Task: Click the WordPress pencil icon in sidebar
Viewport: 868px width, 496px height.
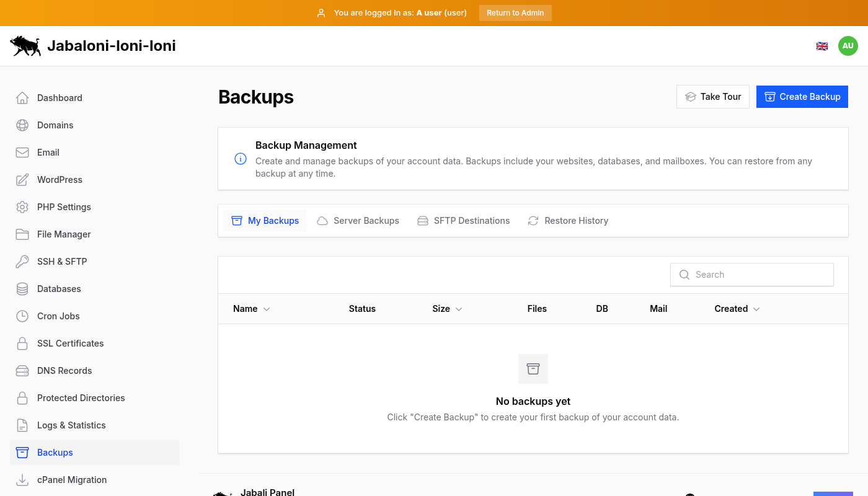Action: point(22,179)
